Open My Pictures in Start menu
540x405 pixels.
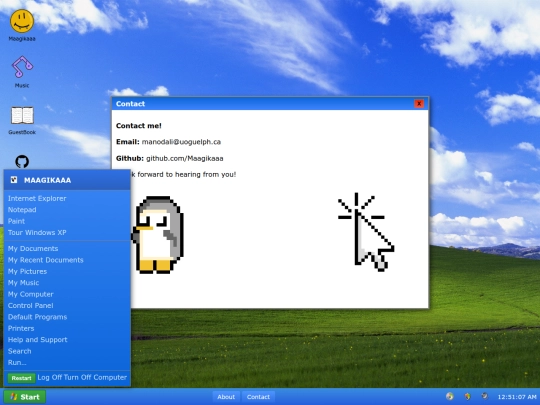pyautogui.click(x=27, y=271)
